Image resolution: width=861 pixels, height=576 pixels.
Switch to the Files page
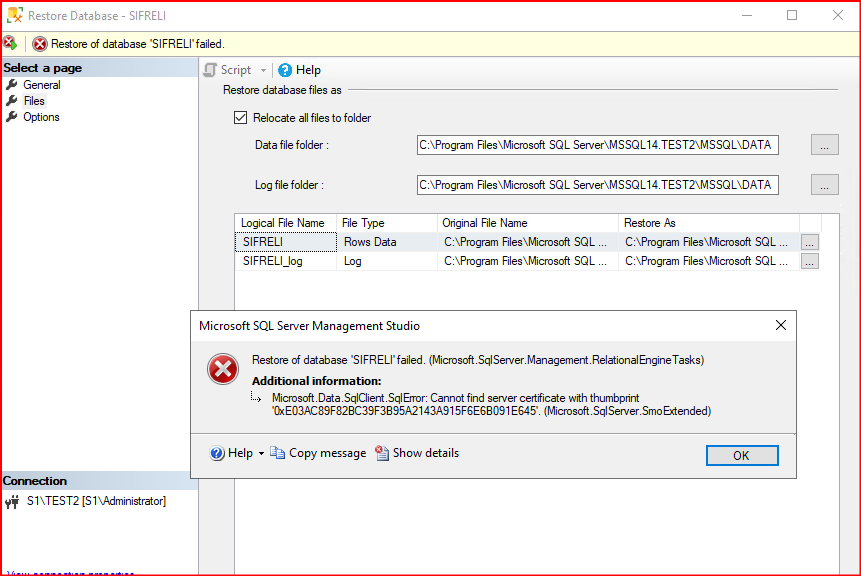(x=34, y=101)
